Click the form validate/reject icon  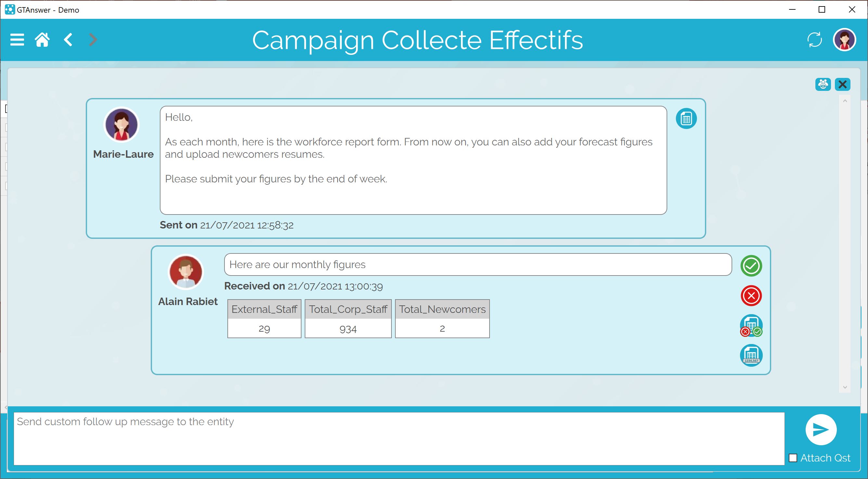point(751,325)
